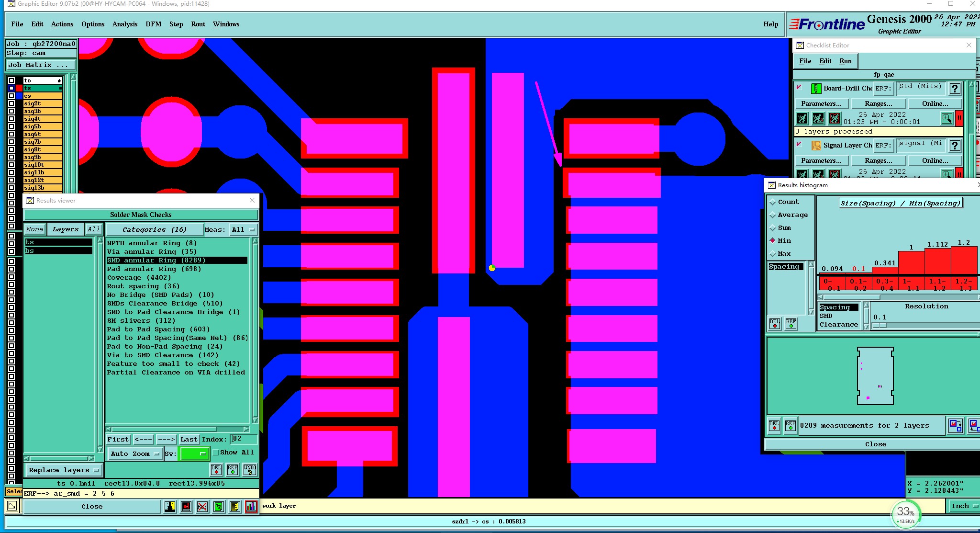Open the Help menu
The width and height of the screenshot is (980, 533).
771,24
